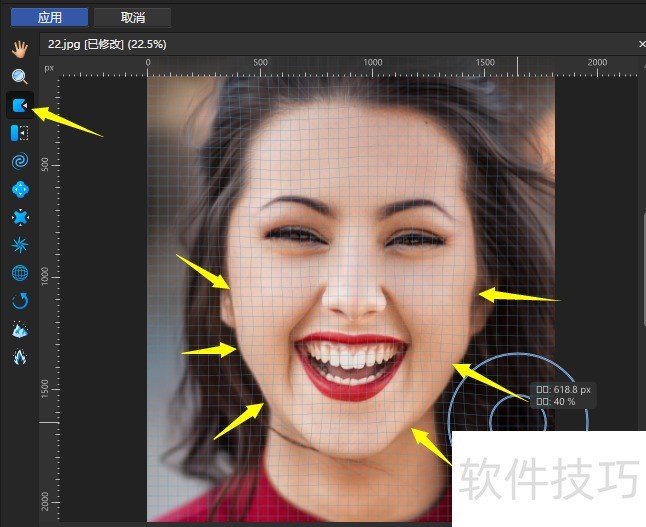The height and width of the screenshot is (527, 646).
Task: Select the Liquify Push Left tool
Action: [20, 133]
